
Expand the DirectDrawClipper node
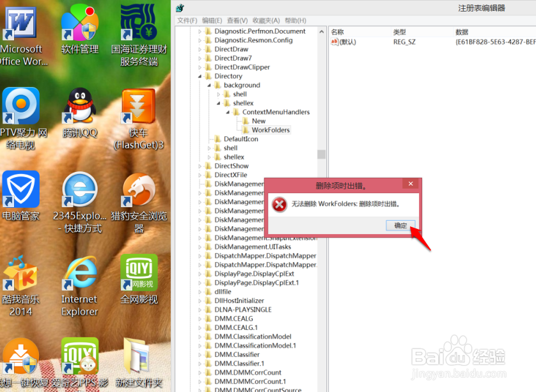[200, 67]
